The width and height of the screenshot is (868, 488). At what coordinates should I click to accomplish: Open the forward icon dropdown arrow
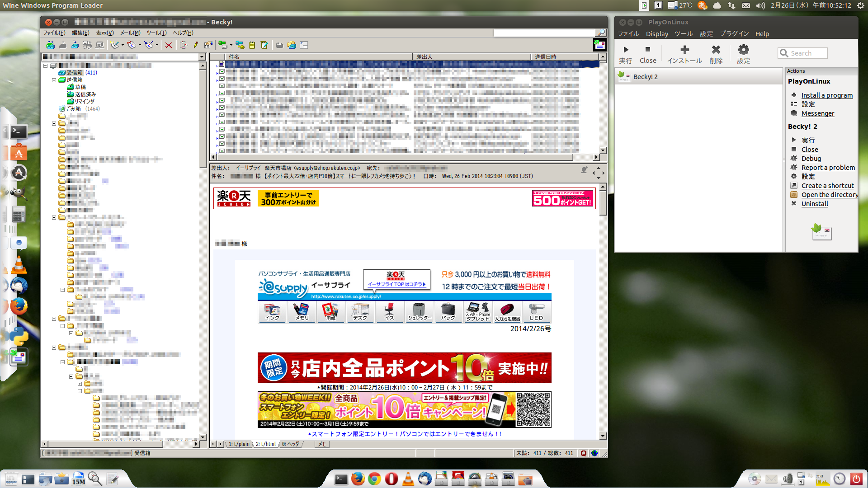click(157, 45)
